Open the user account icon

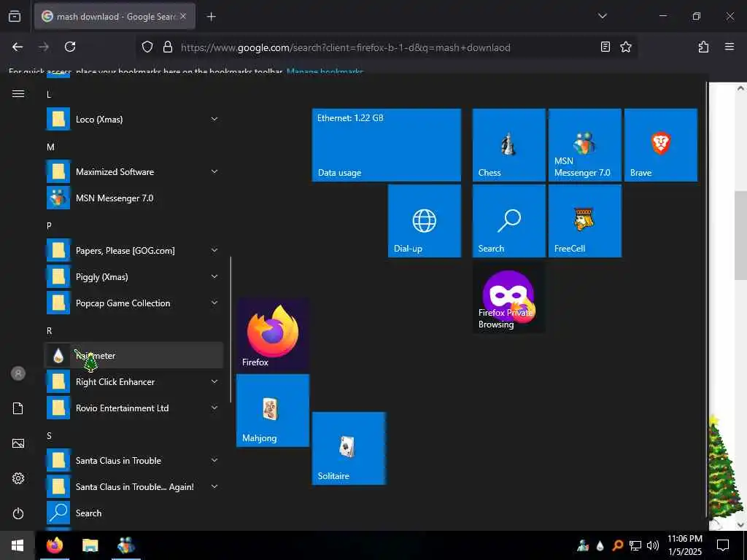(18, 373)
